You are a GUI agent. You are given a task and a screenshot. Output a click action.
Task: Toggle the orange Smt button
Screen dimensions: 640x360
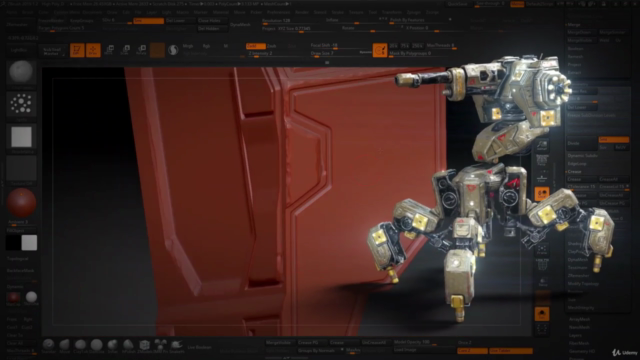point(149,20)
